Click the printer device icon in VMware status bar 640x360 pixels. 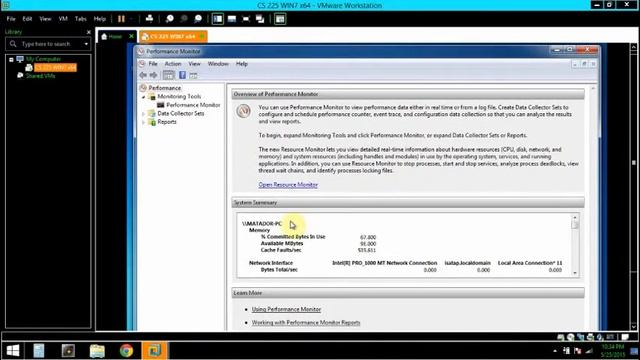click(590, 337)
